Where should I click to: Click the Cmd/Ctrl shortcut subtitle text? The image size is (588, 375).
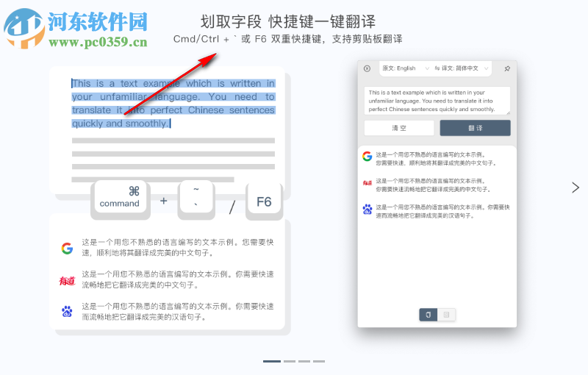[x=287, y=39]
